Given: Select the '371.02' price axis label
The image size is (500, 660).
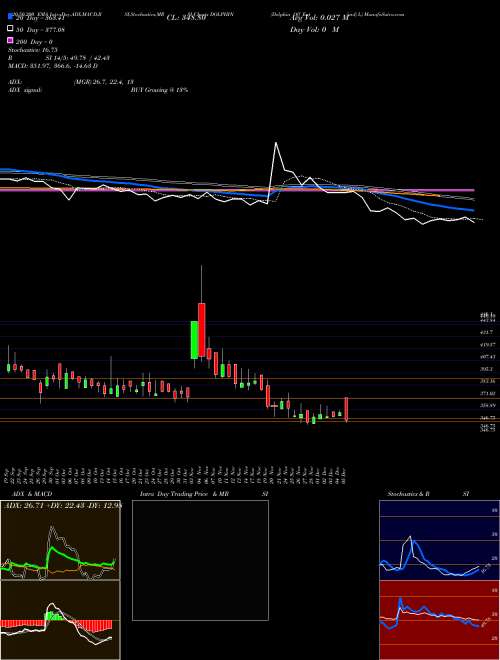Looking at the screenshot, I should point(488,394).
